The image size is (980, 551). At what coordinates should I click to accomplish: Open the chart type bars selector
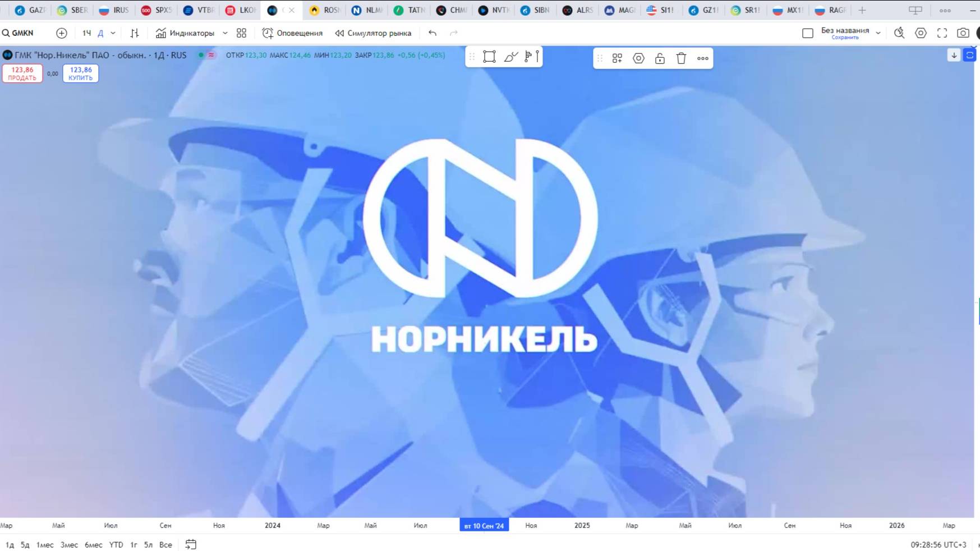tap(135, 33)
